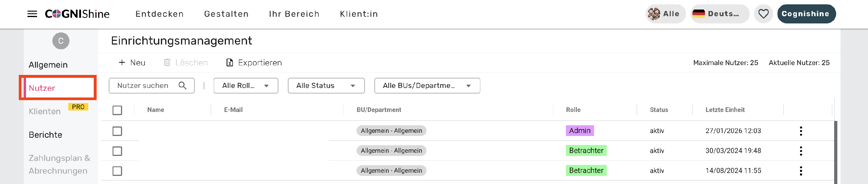Open row options for the Admin user
The image size is (868, 184).
click(801, 131)
